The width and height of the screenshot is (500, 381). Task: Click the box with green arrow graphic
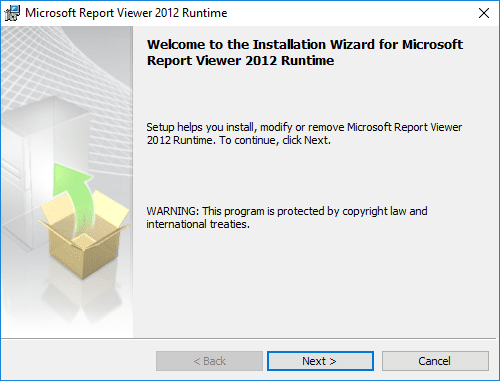click(x=84, y=221)
